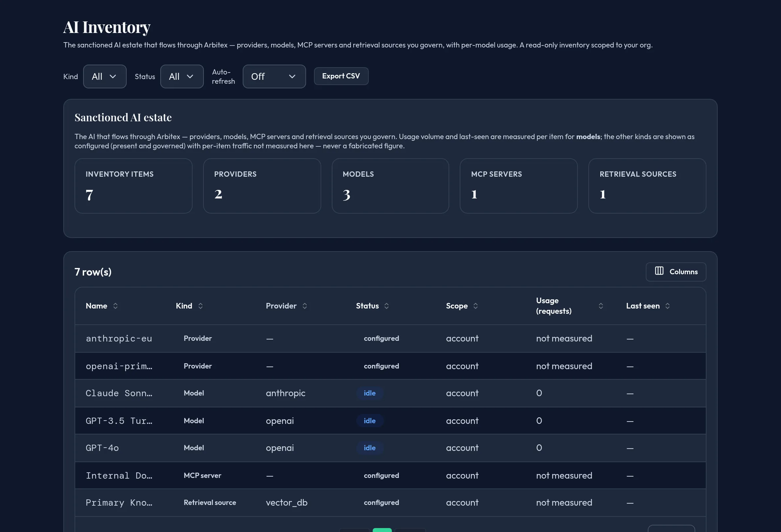781x532 pixels.
Task: Click the Retrieval source kind cell
Action: pyautogui.click(x=210, y=503)
